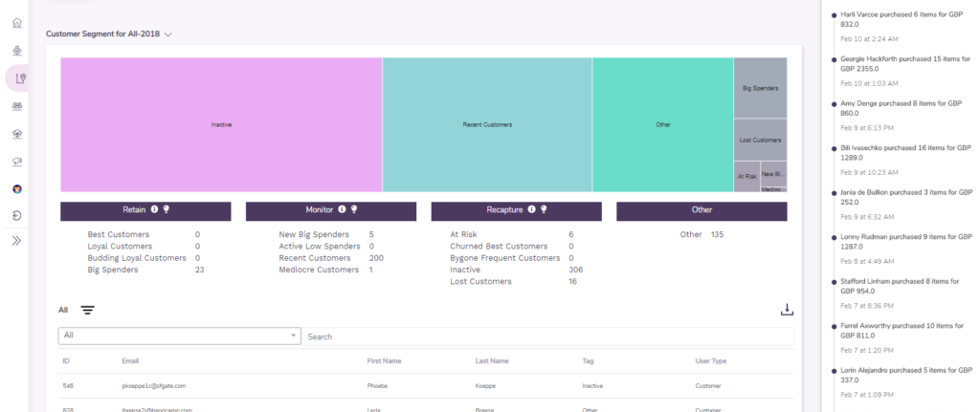Expand the sidebar with double-chevron icon

tap(16, 241)
